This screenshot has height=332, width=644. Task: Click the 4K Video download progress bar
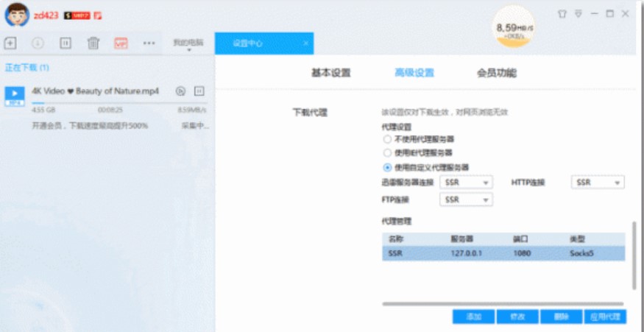(x=119, y=103)
